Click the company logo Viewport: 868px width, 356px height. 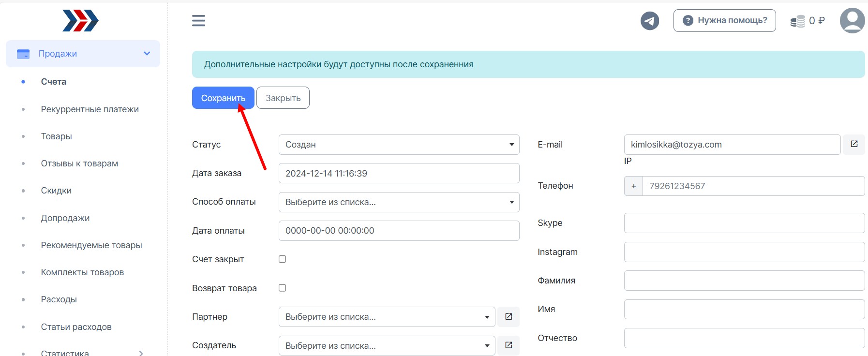pyautogui.click(x=80, y=21)
